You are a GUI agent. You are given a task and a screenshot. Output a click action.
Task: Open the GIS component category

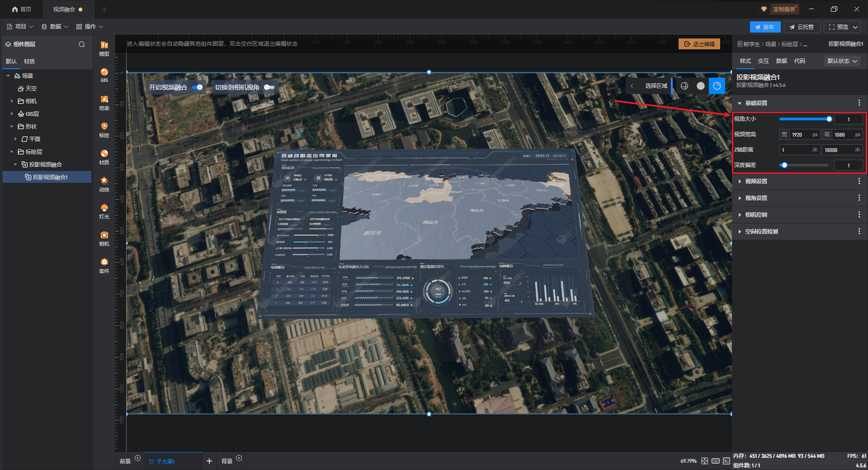pyautogui.click(x=104, y=75)
